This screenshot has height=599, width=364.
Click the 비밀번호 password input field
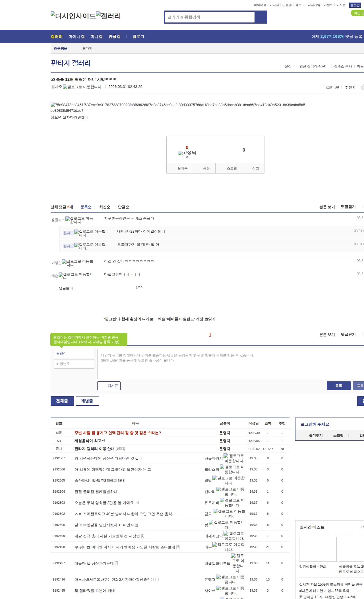coord(74,364)
